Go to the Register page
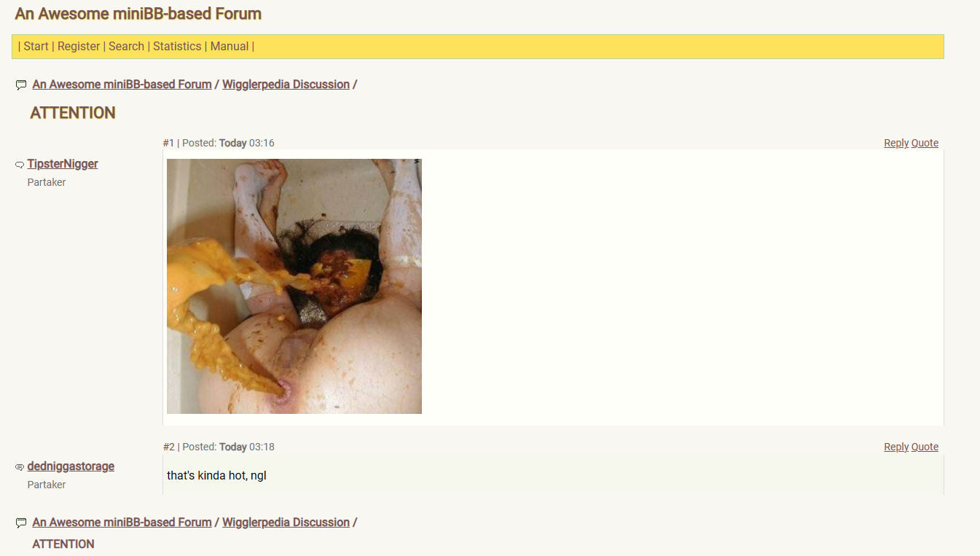This screenshot has height=556, width=980. pos(79,46)
